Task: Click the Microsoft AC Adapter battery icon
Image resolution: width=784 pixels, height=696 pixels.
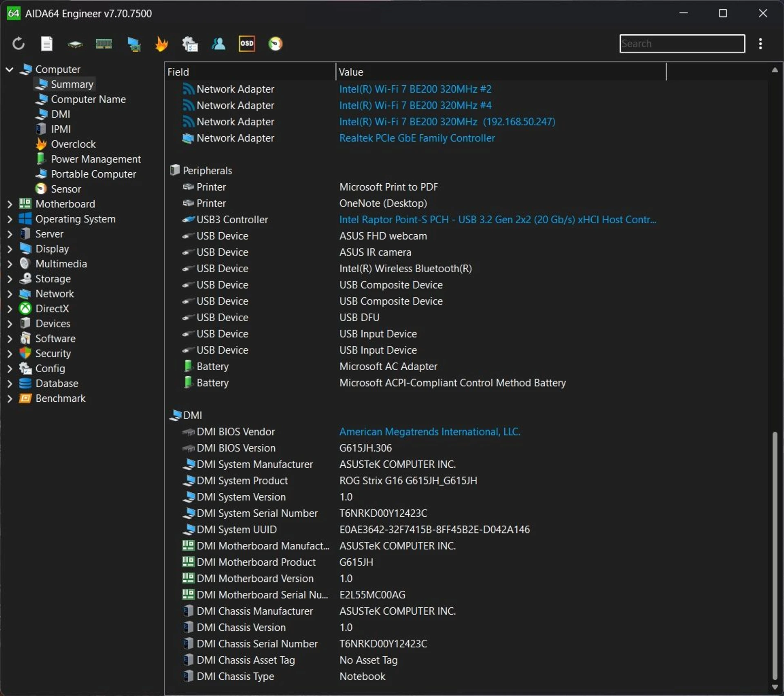Action: [188, 366]
